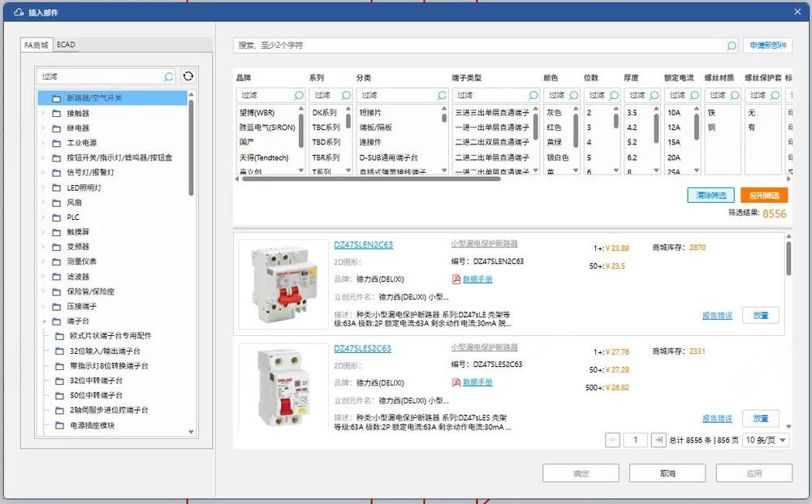812x504 pixels.
Task: Click the orange 应用筛选 button
Action: [763, 196]
